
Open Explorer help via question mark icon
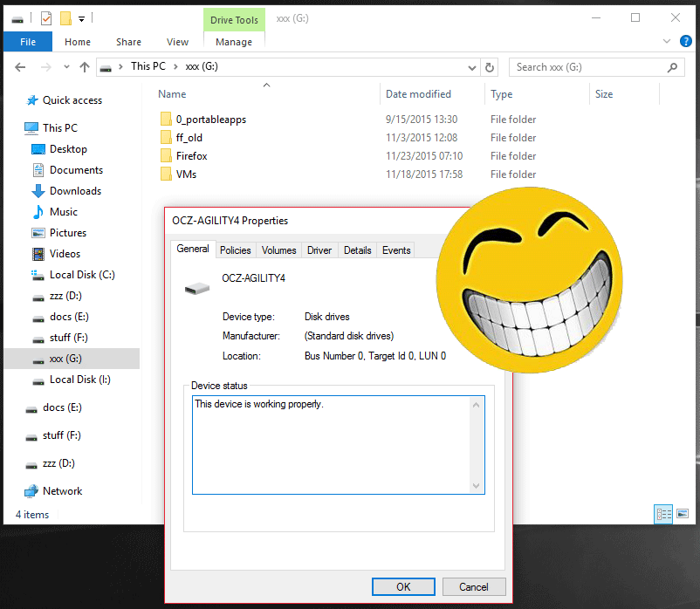[x=686, y=41]
